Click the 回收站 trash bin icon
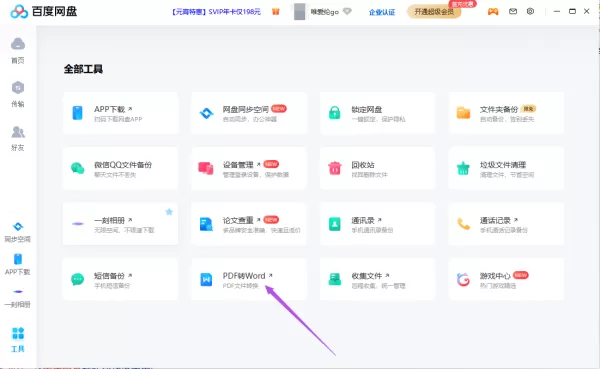The image size is (600, 369). tap(334, 168)
